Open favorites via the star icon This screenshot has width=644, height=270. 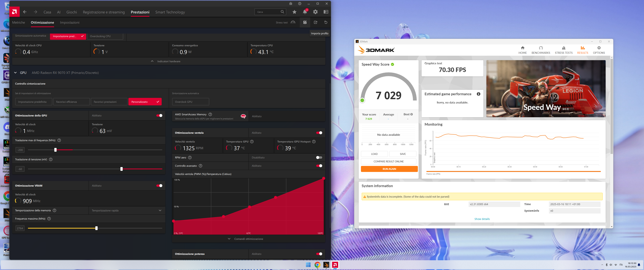coord(294,12)
